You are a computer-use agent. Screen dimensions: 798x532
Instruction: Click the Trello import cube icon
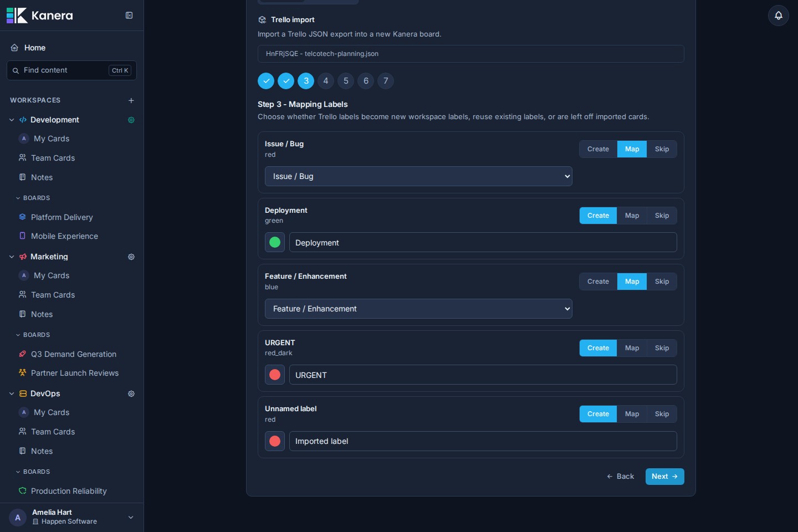pyautogui.click(x=262, y=20)
